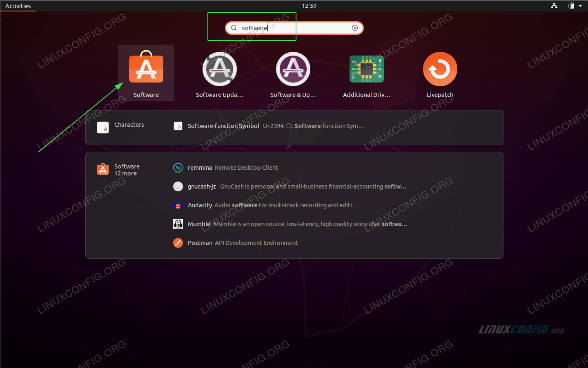Image resolution: width=588 pixels, height=368 pixels.
Task: Open the 12:59 clock menu
Action: tap(309, 6)
